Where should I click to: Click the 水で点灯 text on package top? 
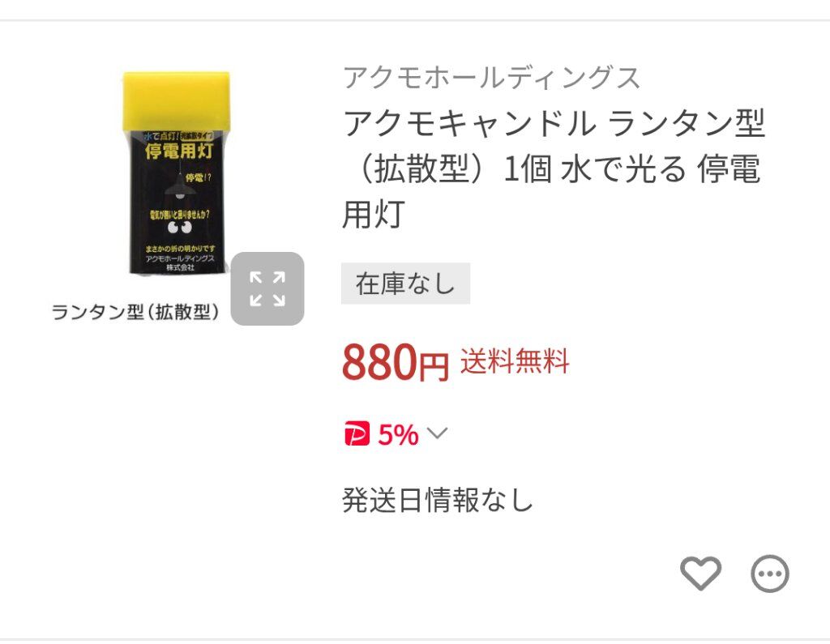tap(160, 136)
